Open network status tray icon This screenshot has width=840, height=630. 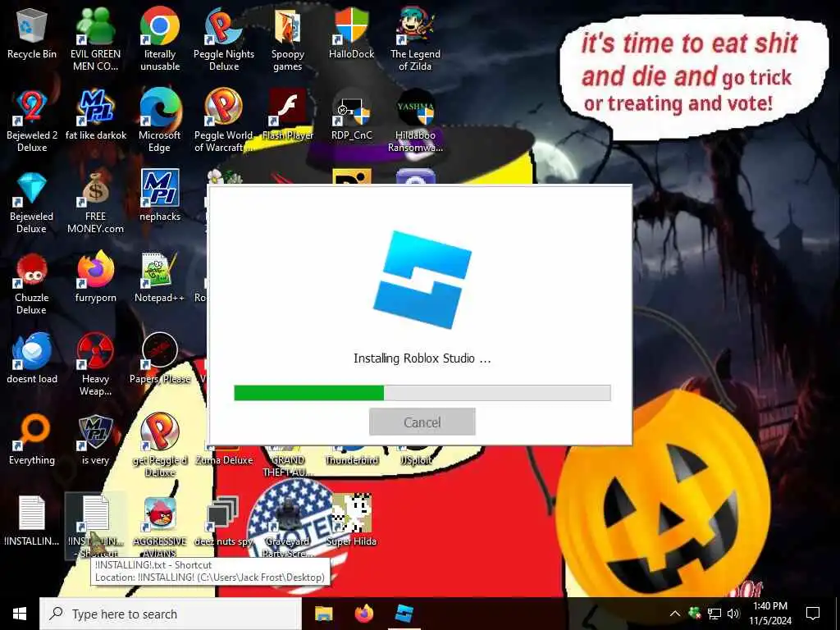point(714,614)
